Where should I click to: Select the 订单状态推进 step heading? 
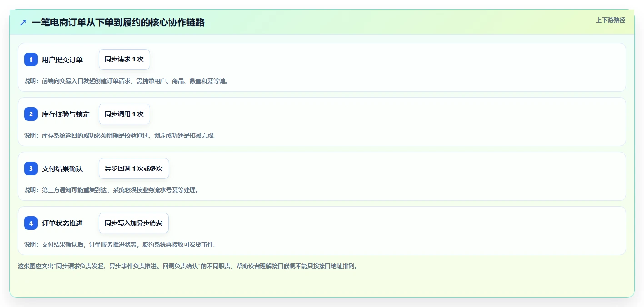pyautogui.click(x=62, y=223)
